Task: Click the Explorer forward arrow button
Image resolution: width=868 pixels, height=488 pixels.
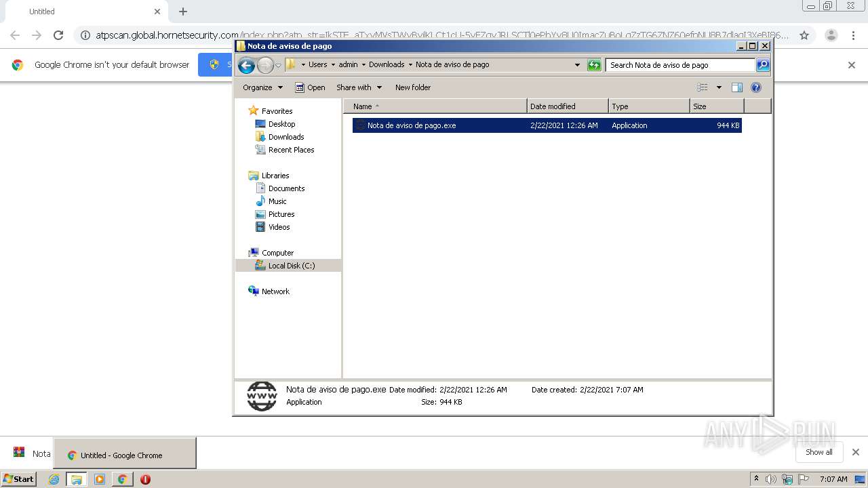Action: (265, 65)
